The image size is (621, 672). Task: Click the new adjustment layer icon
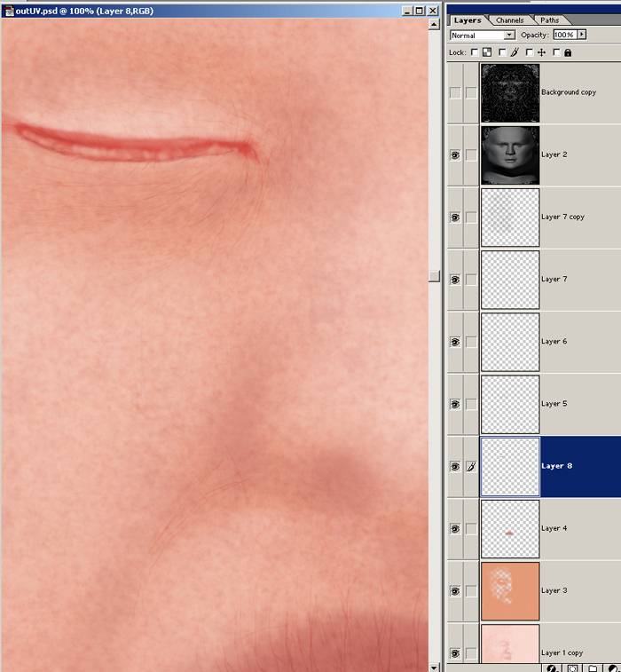(613, 667)
